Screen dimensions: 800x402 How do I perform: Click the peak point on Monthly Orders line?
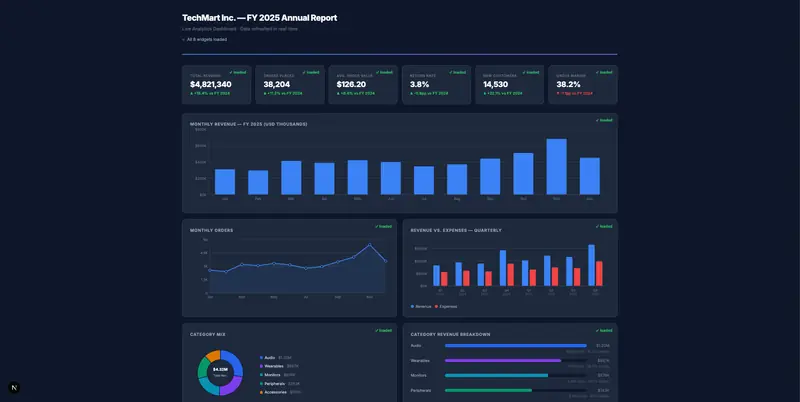click(x=370, y=245)
